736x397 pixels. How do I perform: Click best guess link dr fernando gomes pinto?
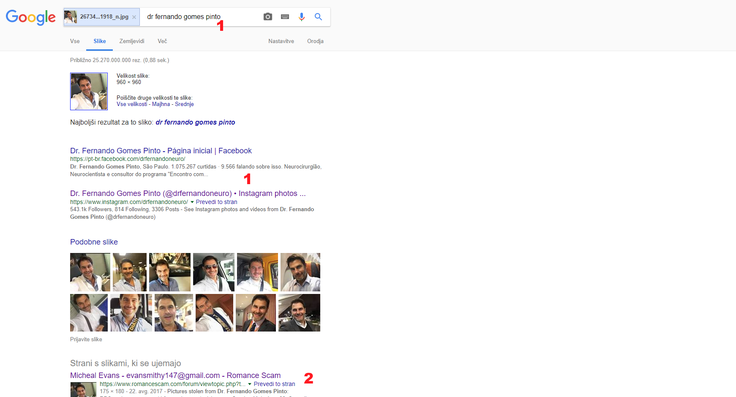[x=195, y=122]
